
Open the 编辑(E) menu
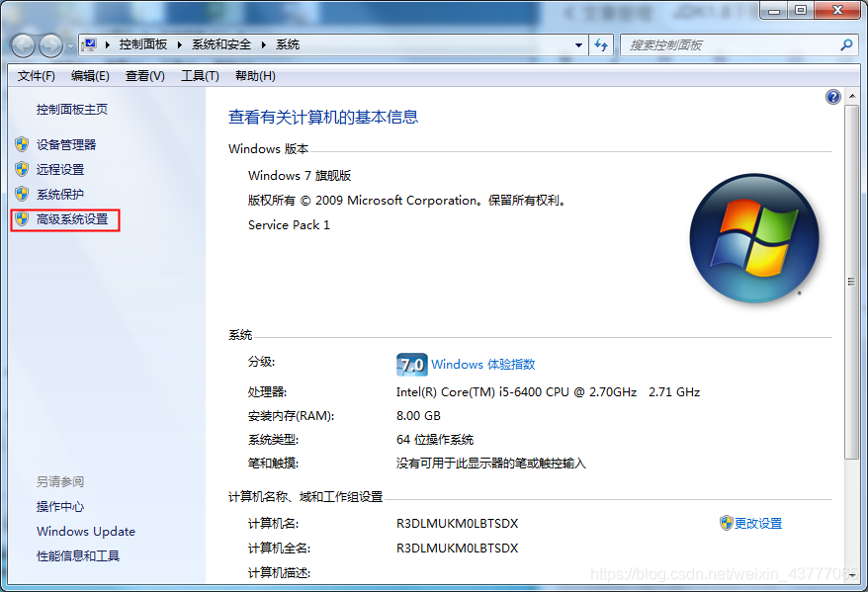click(90, 76)
